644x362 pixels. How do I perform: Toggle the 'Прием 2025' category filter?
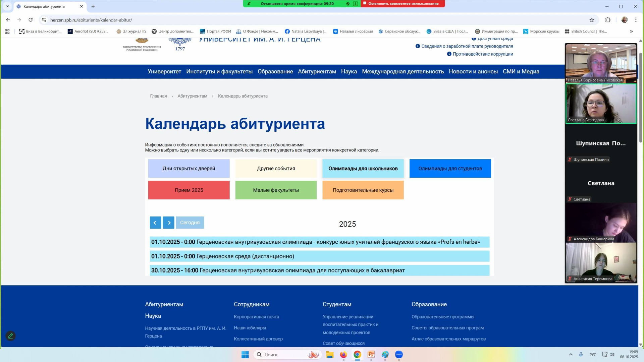pyautogui.click(x=189, y=190)
